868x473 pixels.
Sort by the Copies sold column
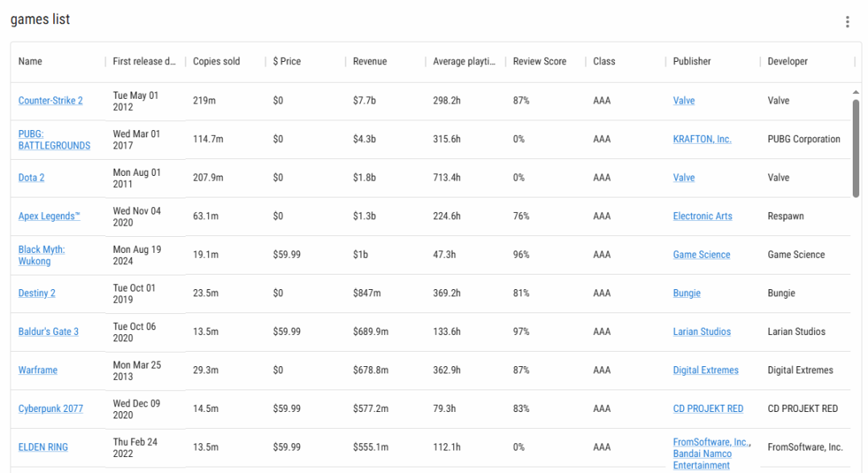[216, 61]
